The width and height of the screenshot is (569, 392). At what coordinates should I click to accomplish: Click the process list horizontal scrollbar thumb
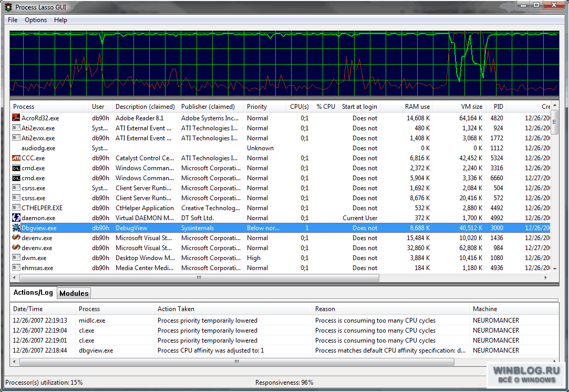coord(199,277)
